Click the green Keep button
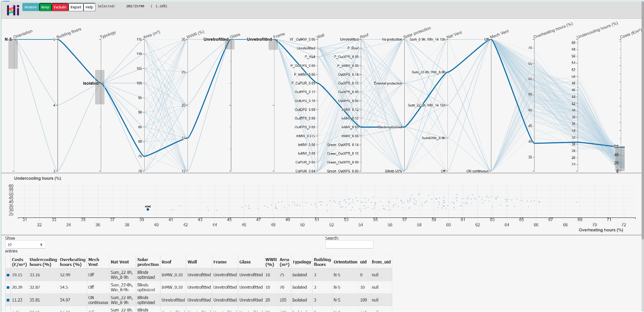The width and height of the screenshot is (644, 312). click(45, 7)
